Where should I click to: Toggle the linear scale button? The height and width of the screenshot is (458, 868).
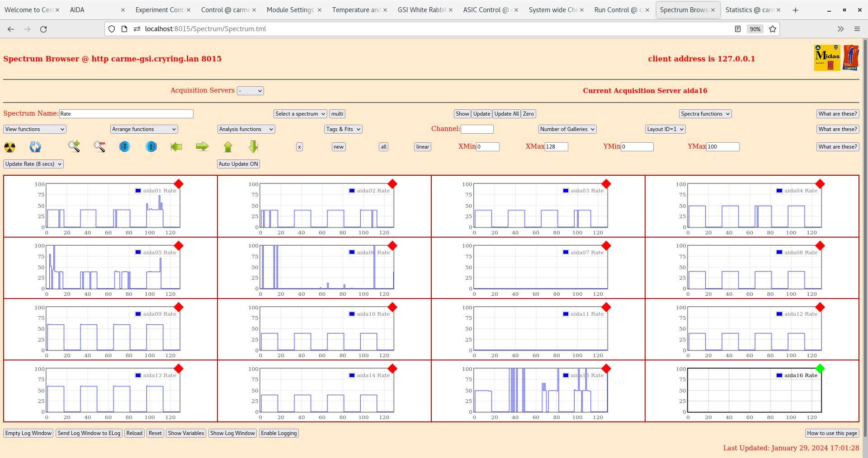[x=422, y=147]
